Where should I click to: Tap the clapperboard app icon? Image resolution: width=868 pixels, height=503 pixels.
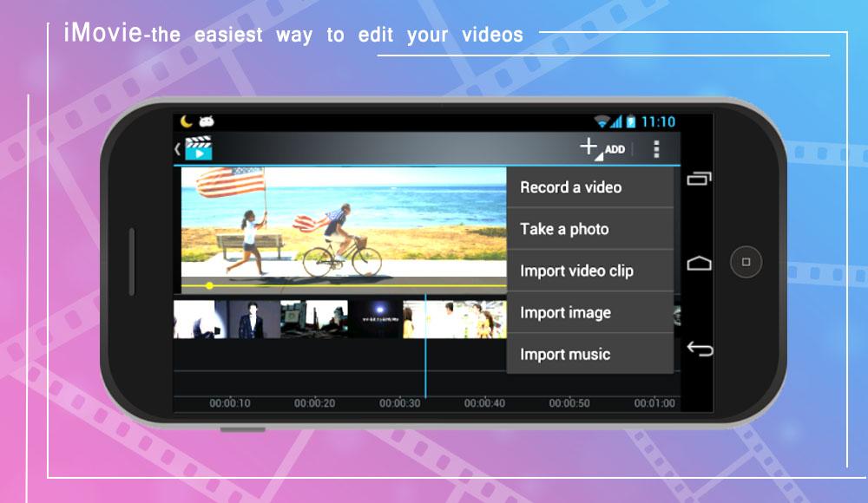pos(199,147)
